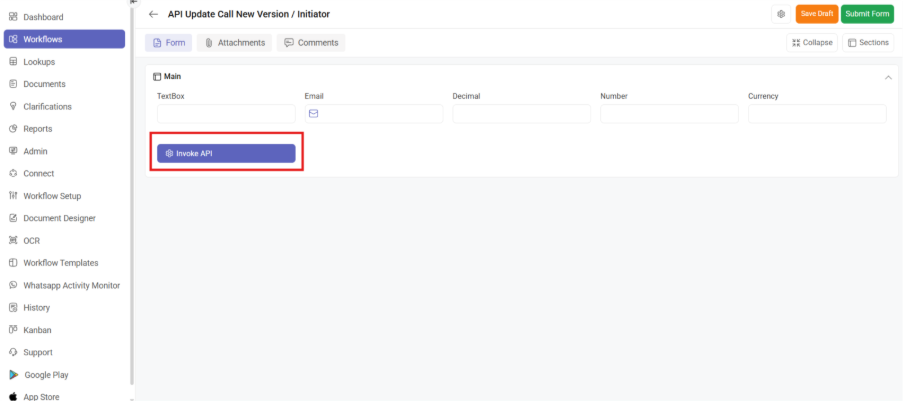Open the Clarifications sidebar icon
The height and width of the screenshot is (402, 903).
[x=13, y=106]
